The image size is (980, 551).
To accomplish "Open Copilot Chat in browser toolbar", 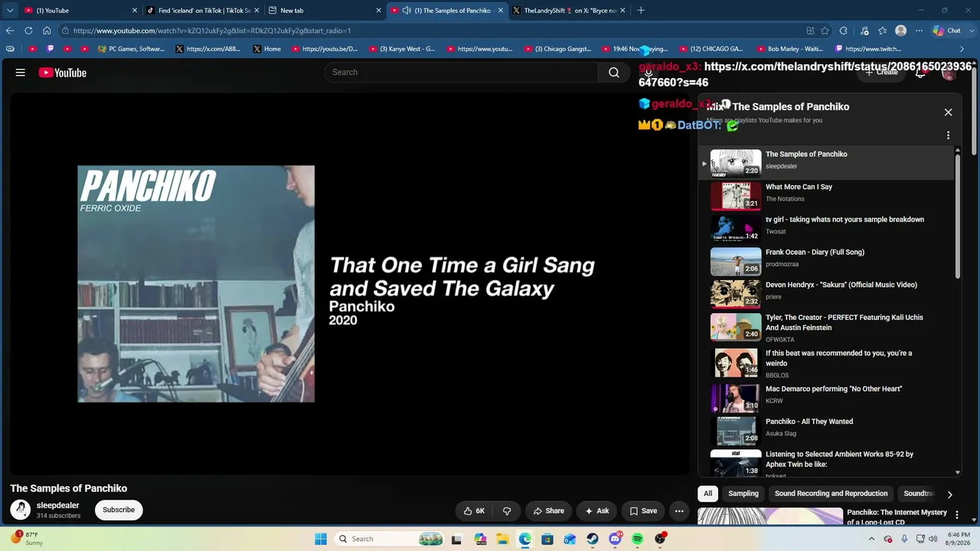I will click(x=947, y=31).
